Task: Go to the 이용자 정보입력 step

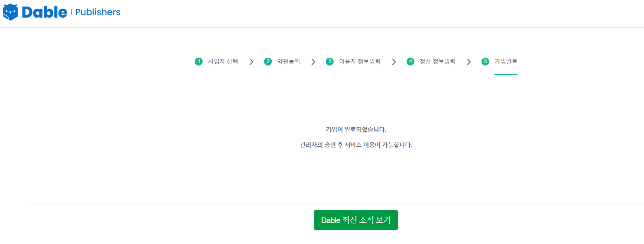Action: (359, 61)
